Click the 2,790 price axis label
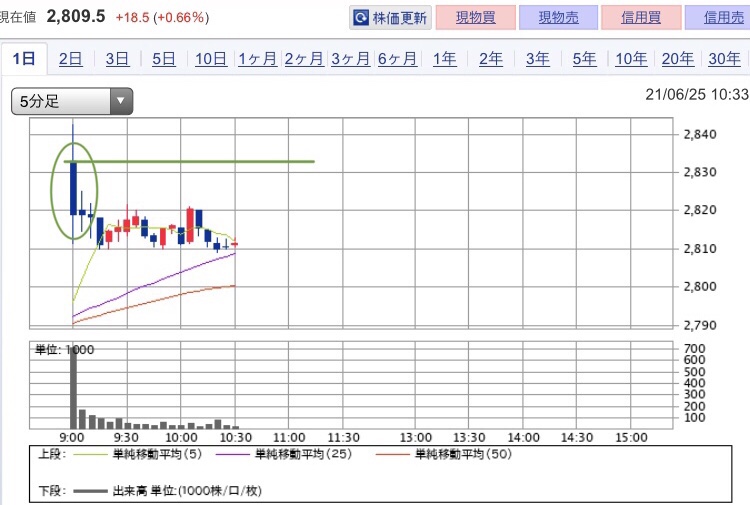This screenshot has width=750, height=505. tap(700, 326)
